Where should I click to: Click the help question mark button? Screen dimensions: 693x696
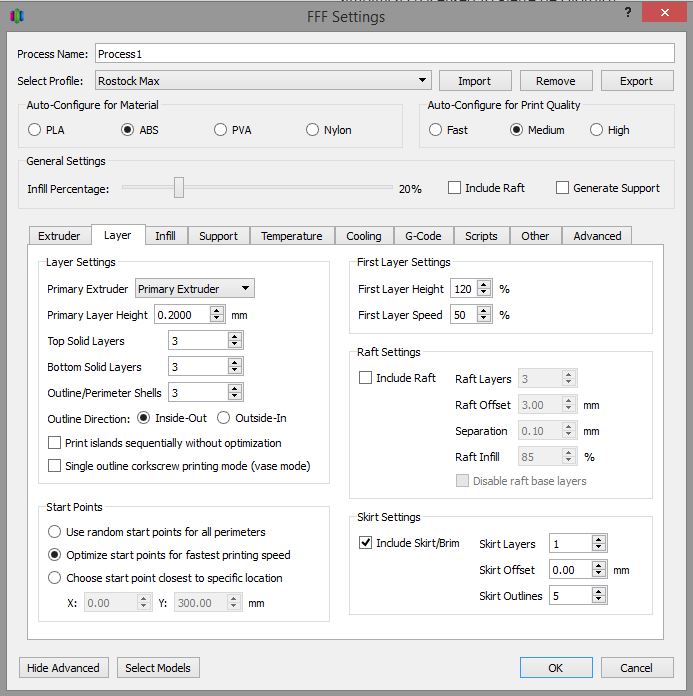tap(627, 12)
